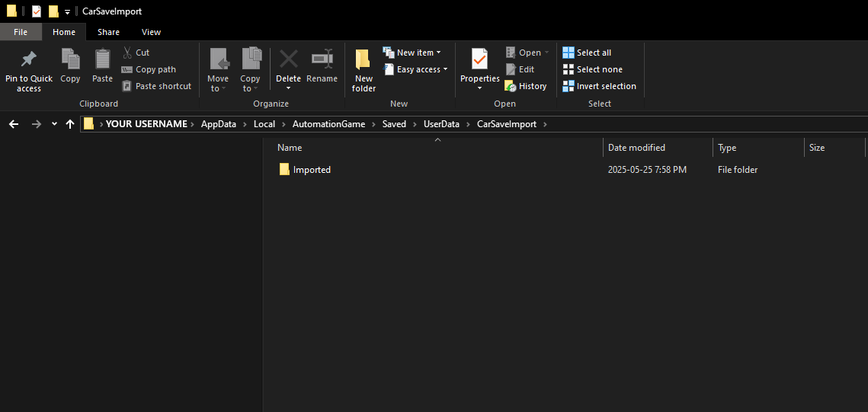
Task: Switch to the Home tab
Action: point(64,32)
